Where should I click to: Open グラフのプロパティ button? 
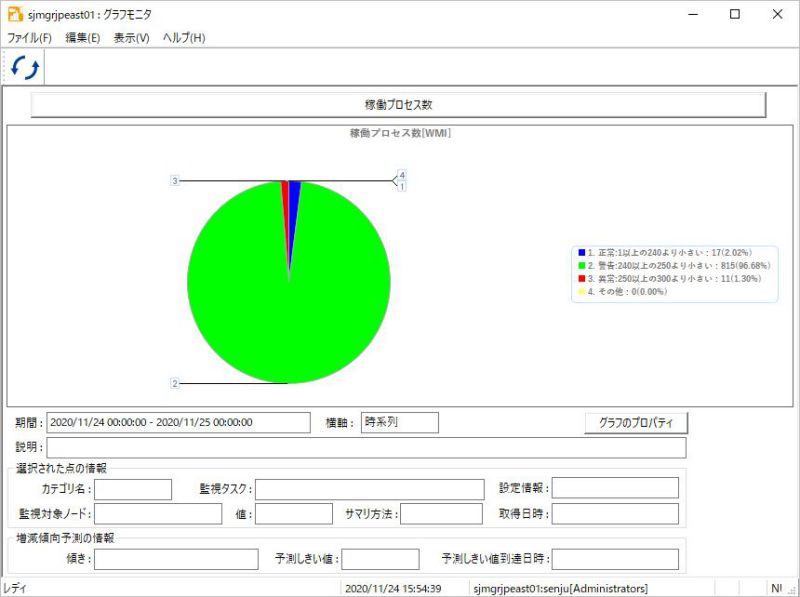[x=636, y=423]
